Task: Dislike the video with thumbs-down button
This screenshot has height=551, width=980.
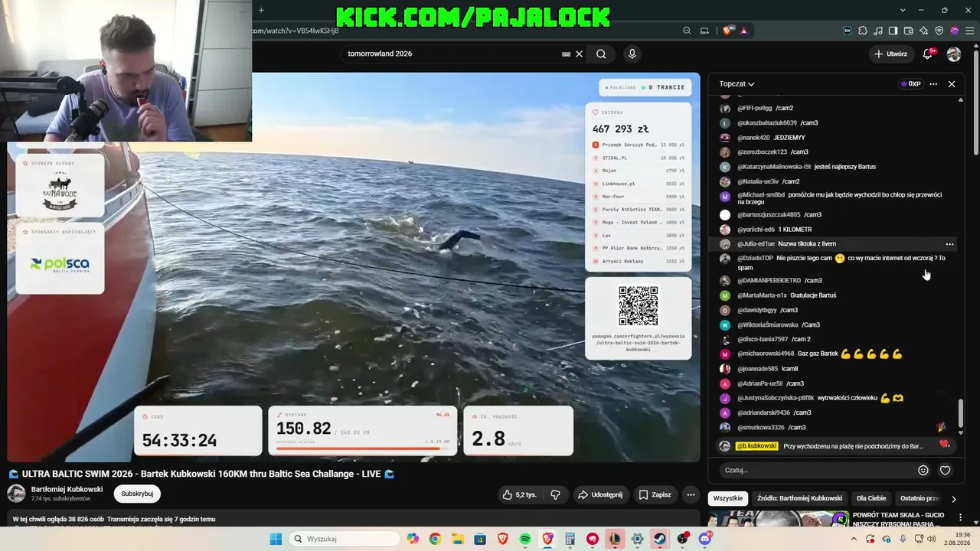Action: (555, 495)
